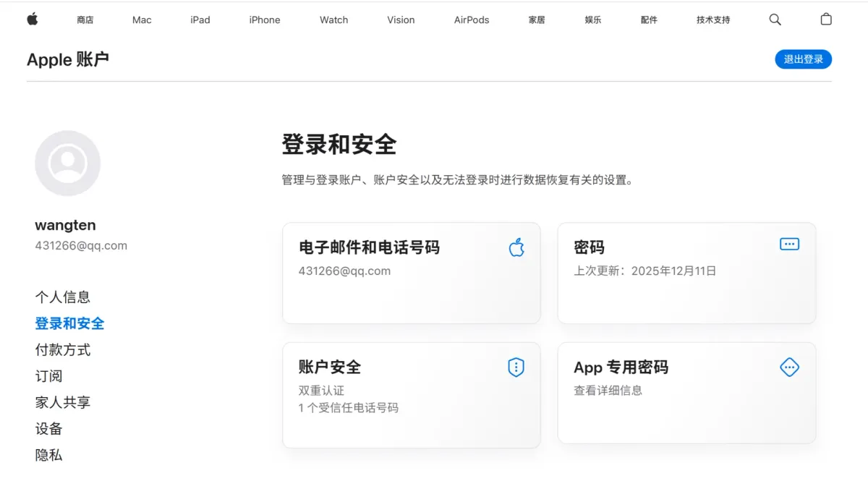
Task: Open the 娱乐 menu
Action: tap(593, 20)
